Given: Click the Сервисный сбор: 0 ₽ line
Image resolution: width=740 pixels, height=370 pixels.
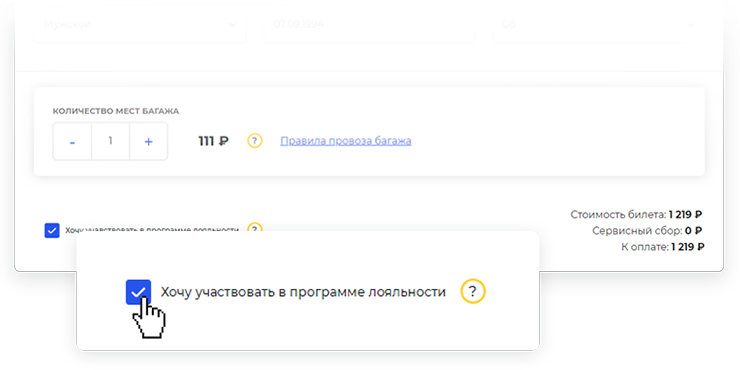Looking at the screenshot, I should point(647,231).
